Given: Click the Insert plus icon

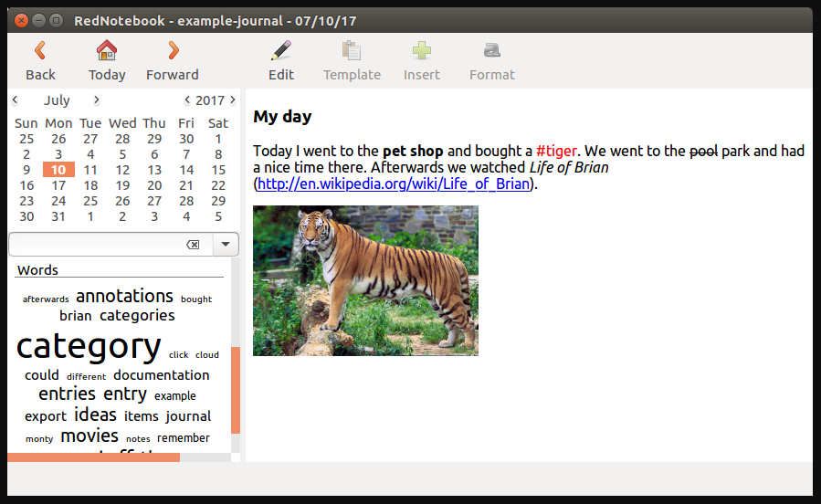Looking at the screenshot, I should pyautogui.click(x=422, y=51).
